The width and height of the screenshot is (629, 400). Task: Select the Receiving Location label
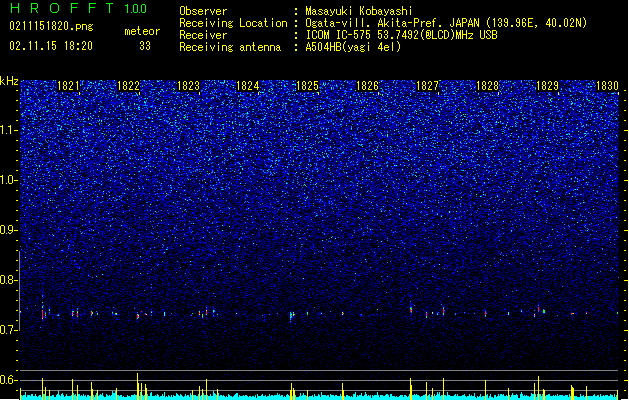coord(233,23)
